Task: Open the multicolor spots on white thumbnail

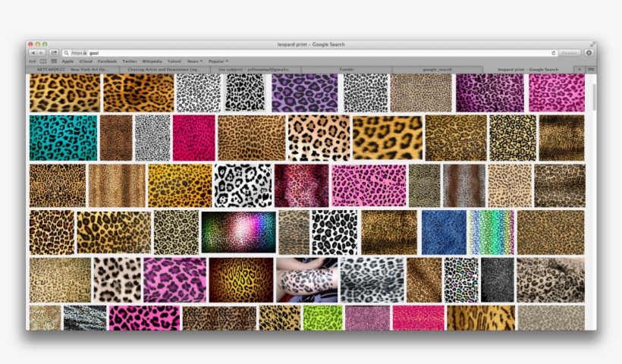Action: point(461,280)
